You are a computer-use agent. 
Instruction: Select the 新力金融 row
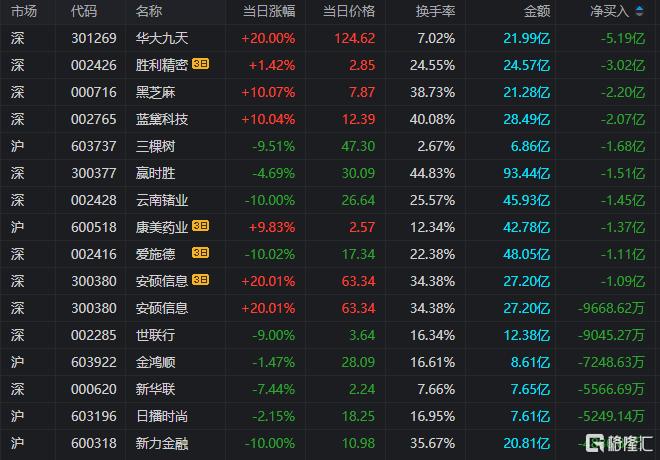point(330,443)
